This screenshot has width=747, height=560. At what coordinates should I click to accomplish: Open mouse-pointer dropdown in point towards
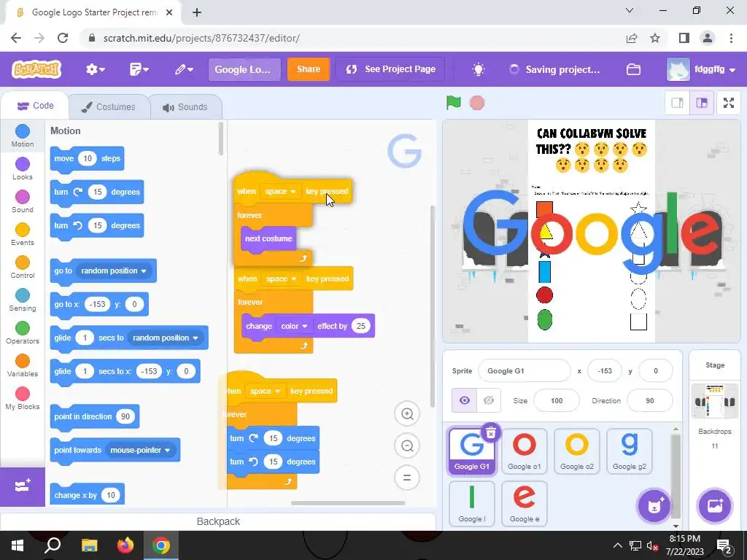point(141,450)
